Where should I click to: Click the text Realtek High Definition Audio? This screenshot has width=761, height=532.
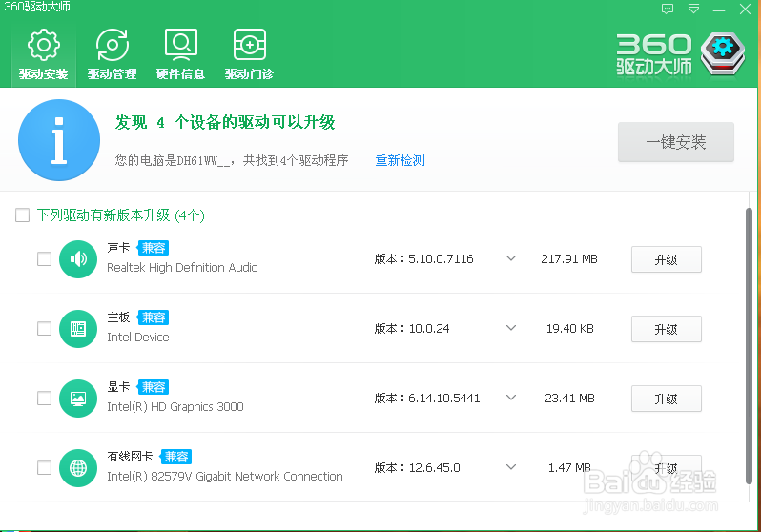182,268
